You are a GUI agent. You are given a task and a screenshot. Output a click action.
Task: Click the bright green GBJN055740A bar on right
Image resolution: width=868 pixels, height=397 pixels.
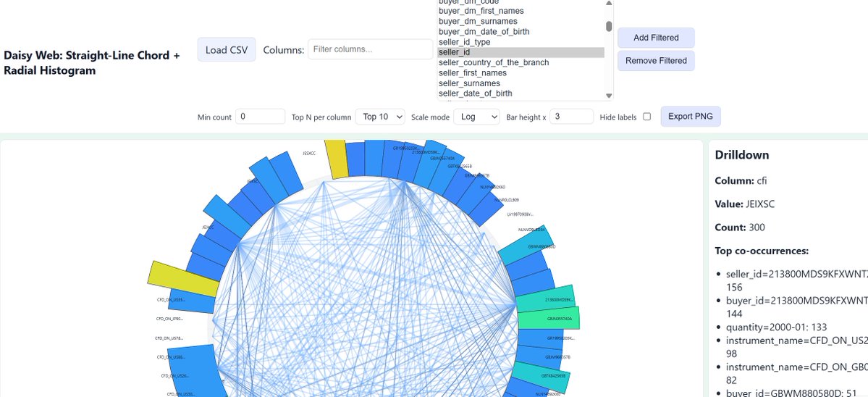(x=549, y=318)
